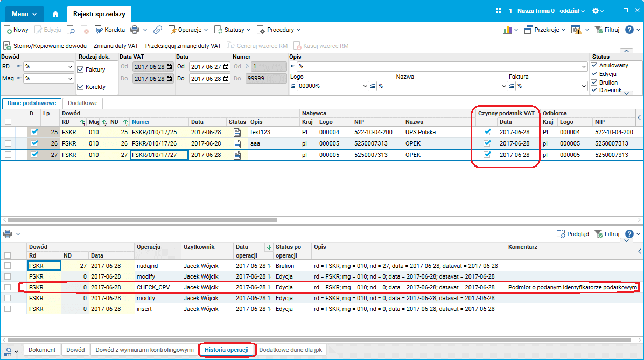Open settings gear in title bar

(x=596, y=11)
